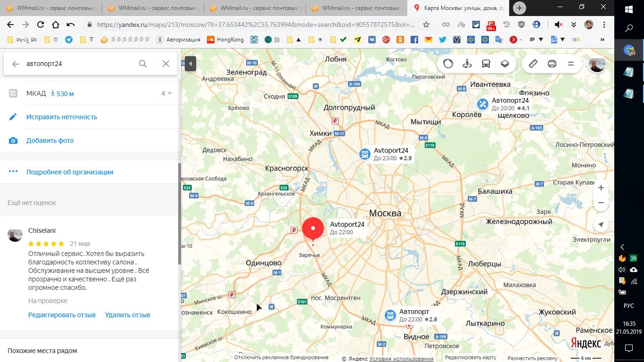Select the Автопорт marker rated 2.6
644x362 pixels.
[390, 315]
